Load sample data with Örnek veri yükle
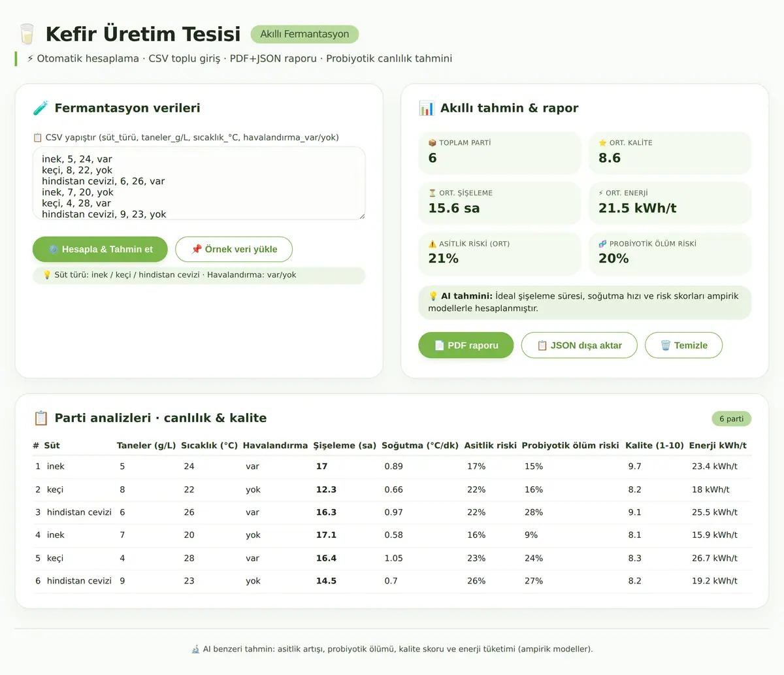The height and width of the screenshot is (675, 784). (x=234, y=250)
